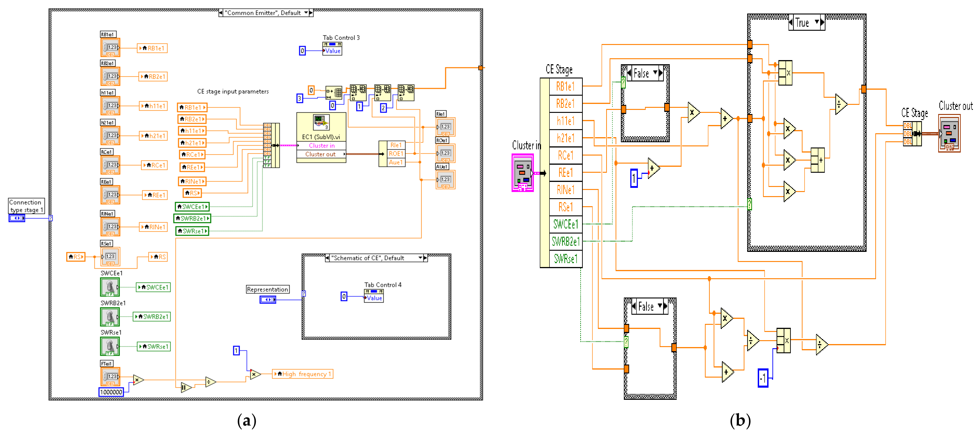Open the Common Emitter case selector dropdown
The image size is (980, 434).
(306, 13)
